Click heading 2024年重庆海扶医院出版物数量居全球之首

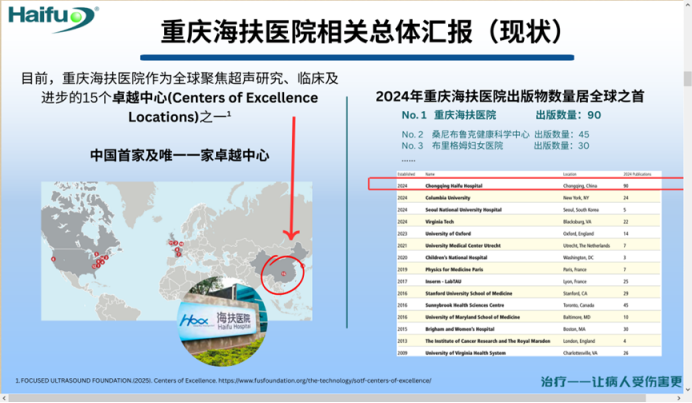pos(510,96)
